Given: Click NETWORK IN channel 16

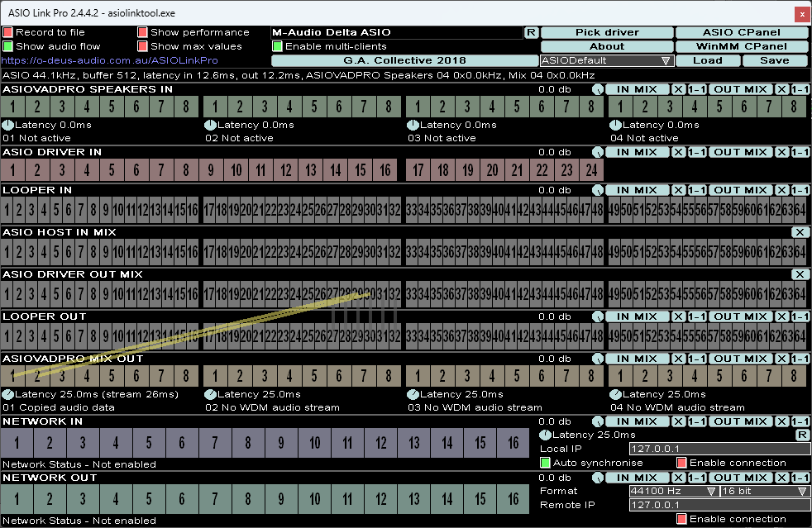Looking at the screenshot, I should click(x=513, y=443).
